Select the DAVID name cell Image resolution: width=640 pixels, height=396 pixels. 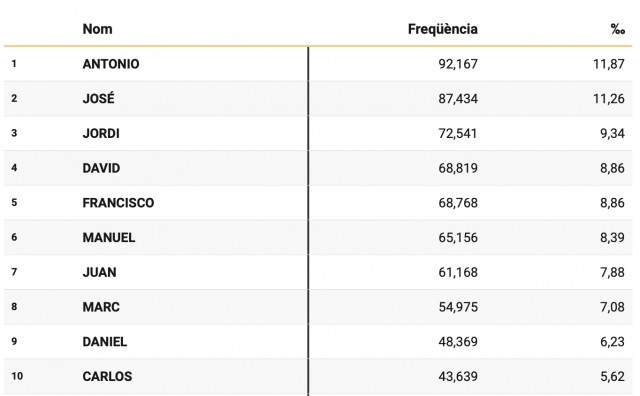point(101,168)
